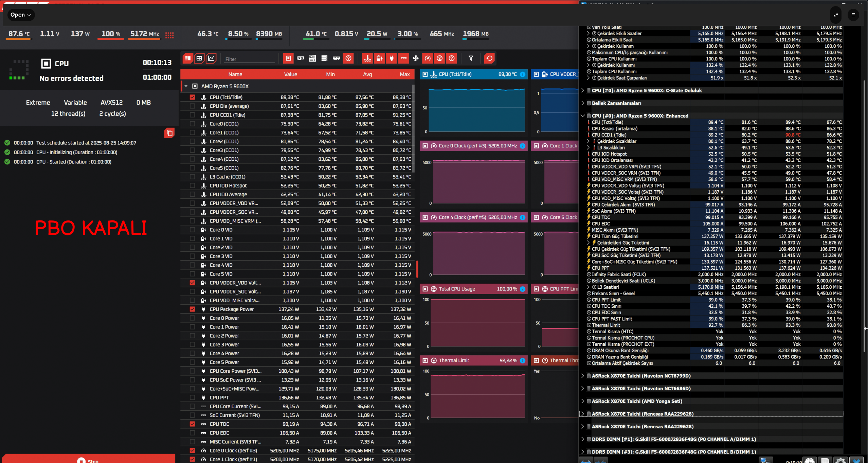Expand DDR5 DIMM [#1] G.Skill section
Image resolution: width=868 pixels, height=463 pixels.
point(583,440)
